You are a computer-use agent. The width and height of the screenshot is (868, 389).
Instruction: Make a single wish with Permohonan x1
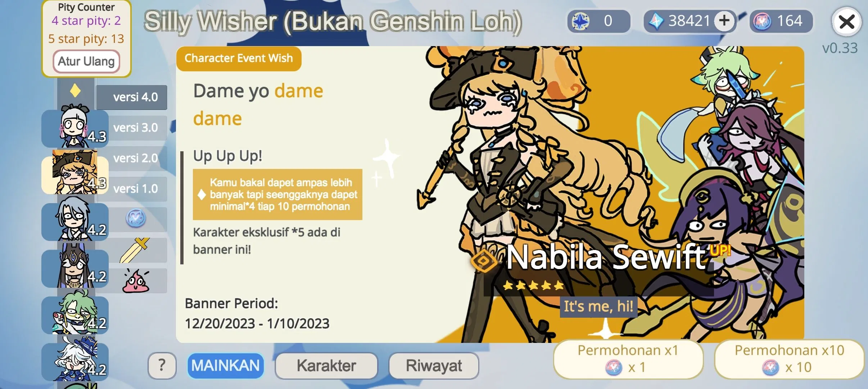[x=628, y=359]
